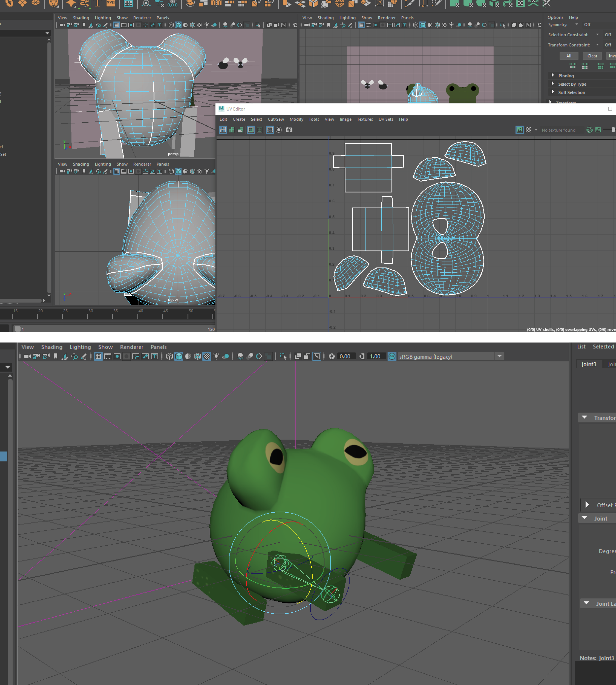This screenshot has height=685, width=616.
Task: Open Symmetry dropdown arrow
Action: point(577,24)
